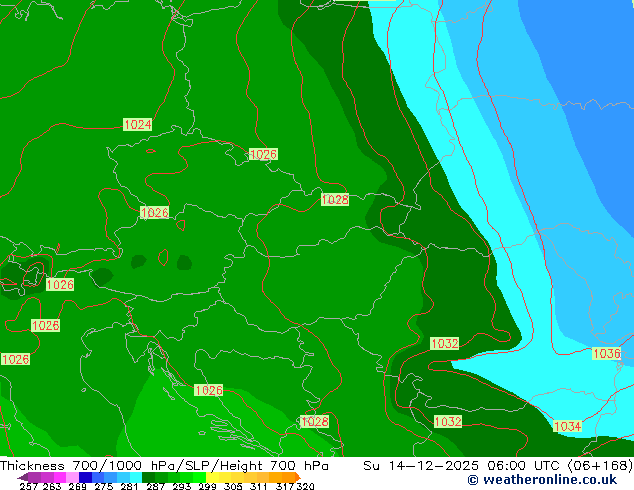Click the bright yellow legend swatch above 299
Viewport: 634px width, 490px height.
coord(212,477)
